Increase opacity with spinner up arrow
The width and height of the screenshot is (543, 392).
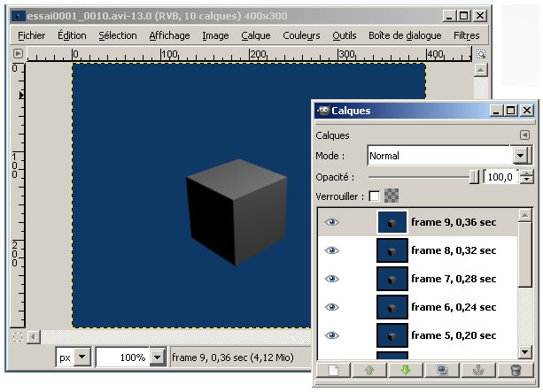click(x=527, y=173)
